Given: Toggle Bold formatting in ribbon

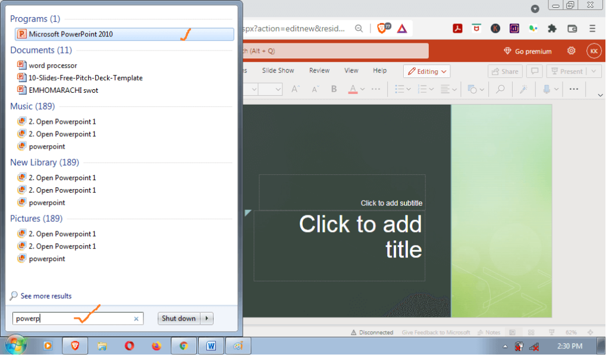Looking at the screenshot, I should point(334,89).
